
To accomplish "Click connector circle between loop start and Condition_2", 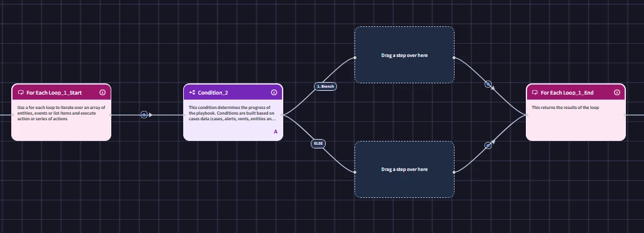I will tap(144, 115).
